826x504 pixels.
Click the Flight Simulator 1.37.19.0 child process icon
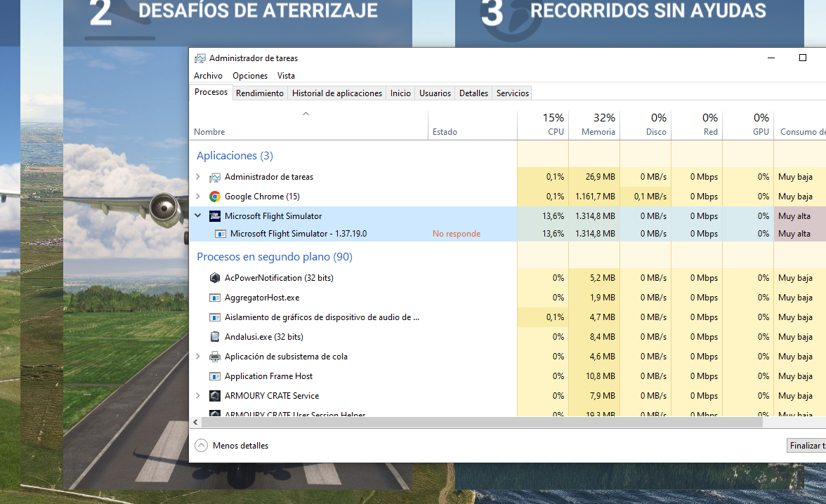pyautogui.click(x=221, y=234)
